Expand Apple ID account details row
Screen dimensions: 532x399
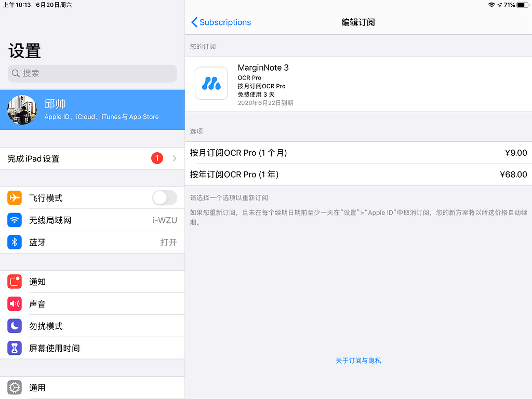pyautogui.click(x=92, y=110)
